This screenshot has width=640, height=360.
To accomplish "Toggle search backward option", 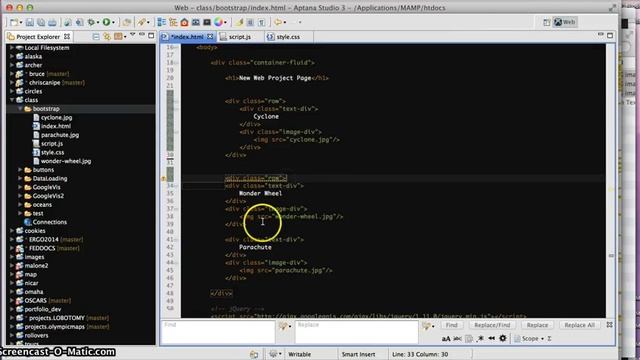I will coord(491,339).
